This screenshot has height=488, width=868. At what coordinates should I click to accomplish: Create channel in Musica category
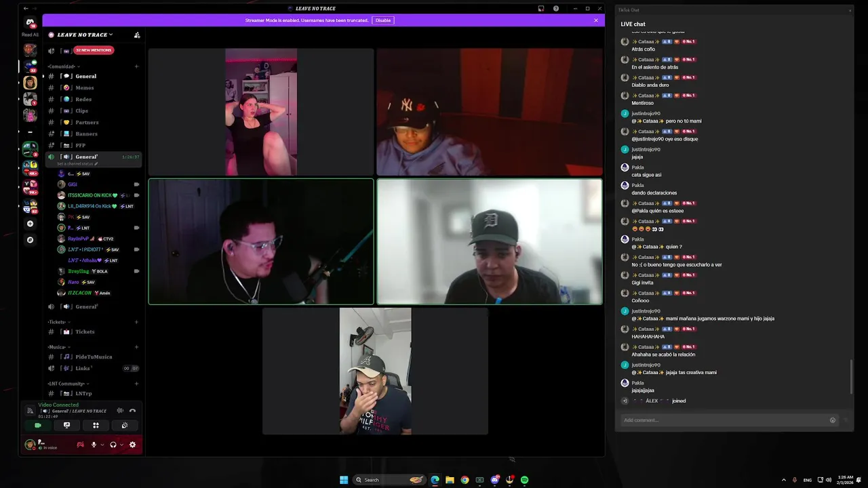coord(136,347)
